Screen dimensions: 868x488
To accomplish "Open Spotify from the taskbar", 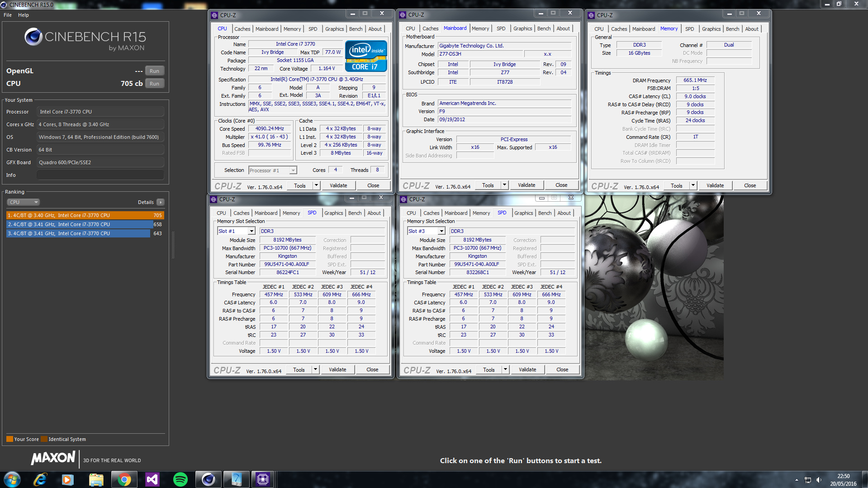I will point(180,479).
